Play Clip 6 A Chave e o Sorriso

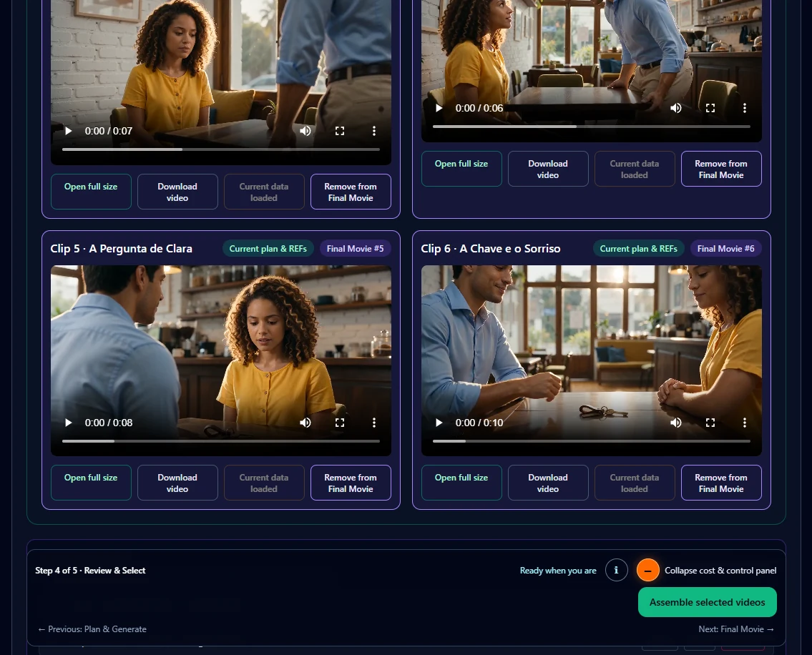tap(439, 423)
